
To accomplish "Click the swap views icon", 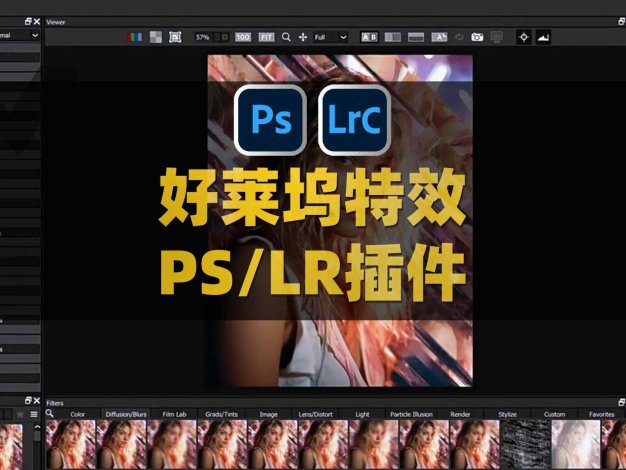I will tap(459, 37).
